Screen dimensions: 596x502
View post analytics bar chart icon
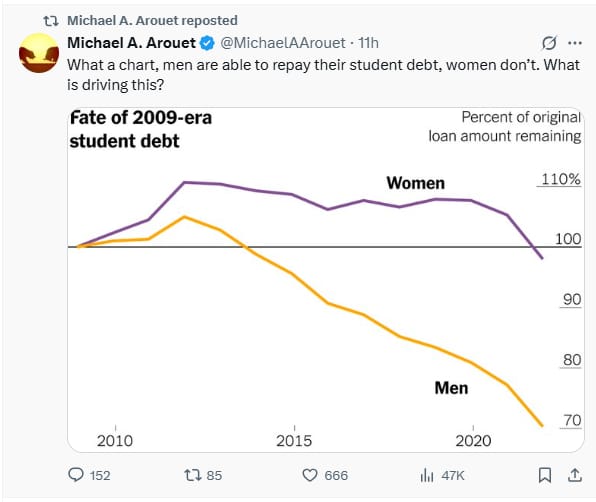427,475
